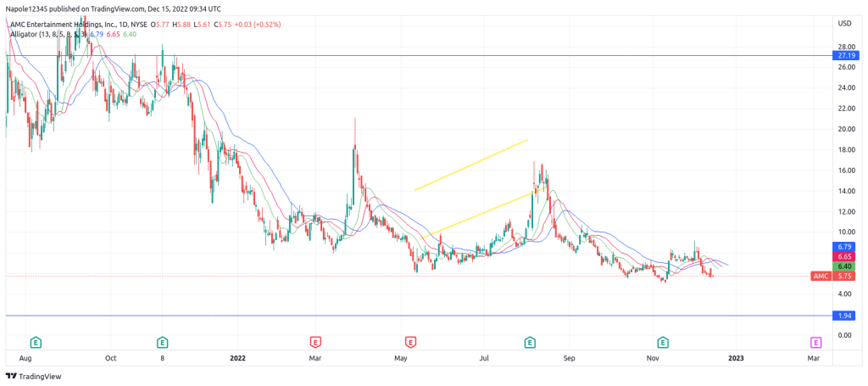Click the red 6.65 price-axis tag
This screenshot has height=386, width=868.
(x=844, y=256)
